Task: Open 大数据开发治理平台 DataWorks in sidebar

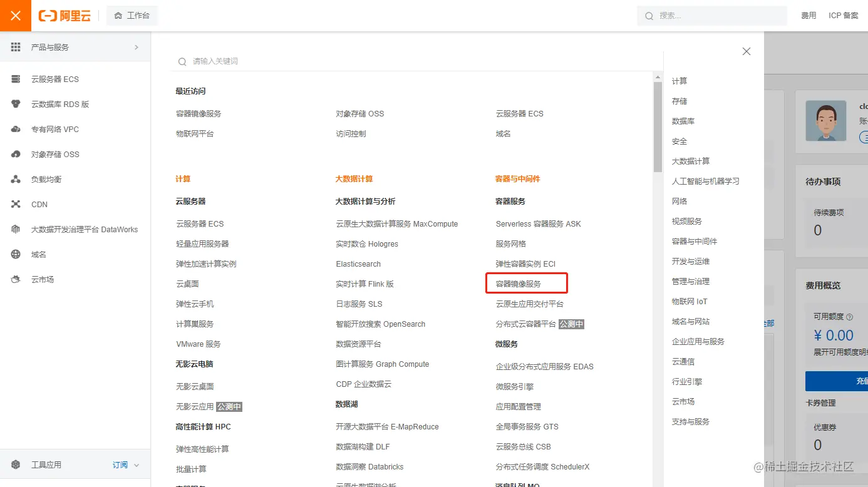Action: pyautogui.click(x=85, y=230)
